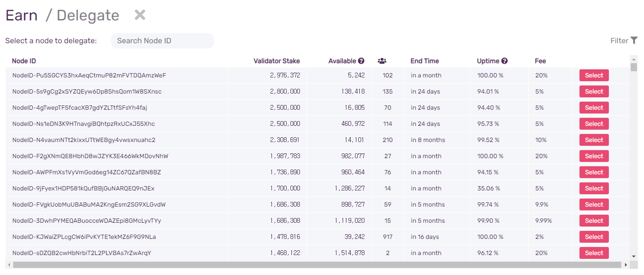Click the Uptime help question-mark icon
Screen dimensions: 644x275
pyautogui.click(x=504, y=61)
